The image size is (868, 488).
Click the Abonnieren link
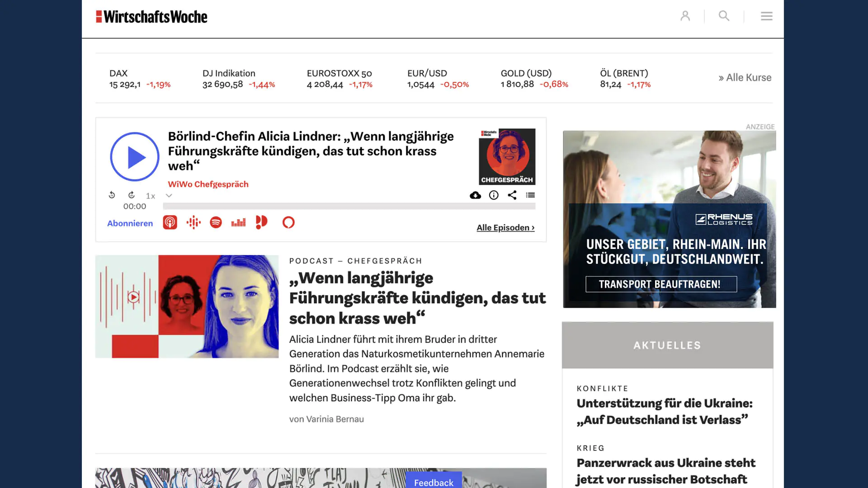(x=130, y=223)
